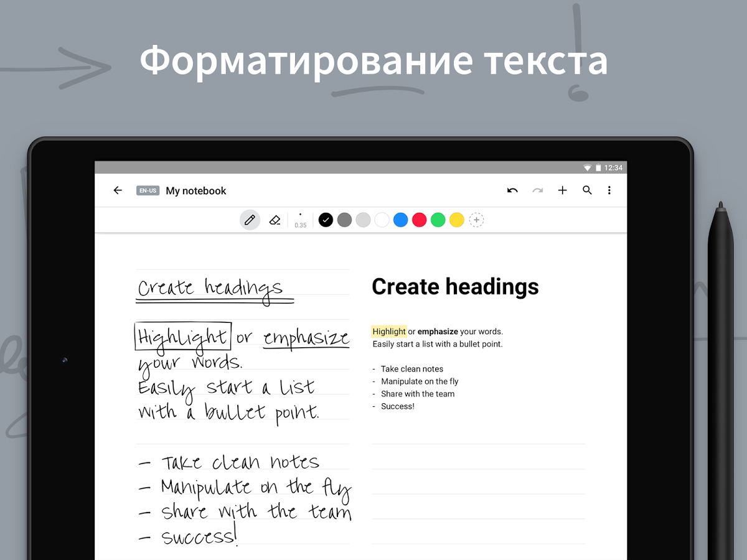Choose the light gray color swatch
The height and width of the screenshot is (560, 747).
click(x=363, y=220)
